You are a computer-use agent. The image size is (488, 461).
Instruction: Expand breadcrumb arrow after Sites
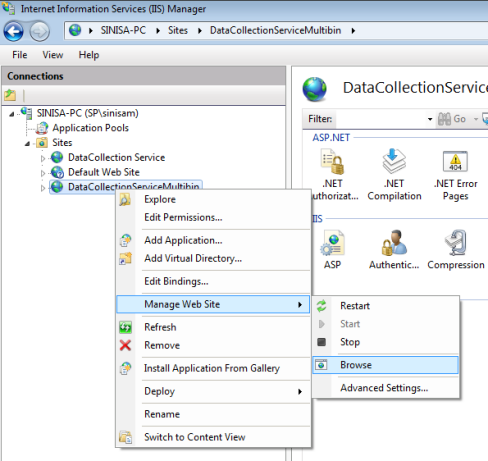[200, 31]
